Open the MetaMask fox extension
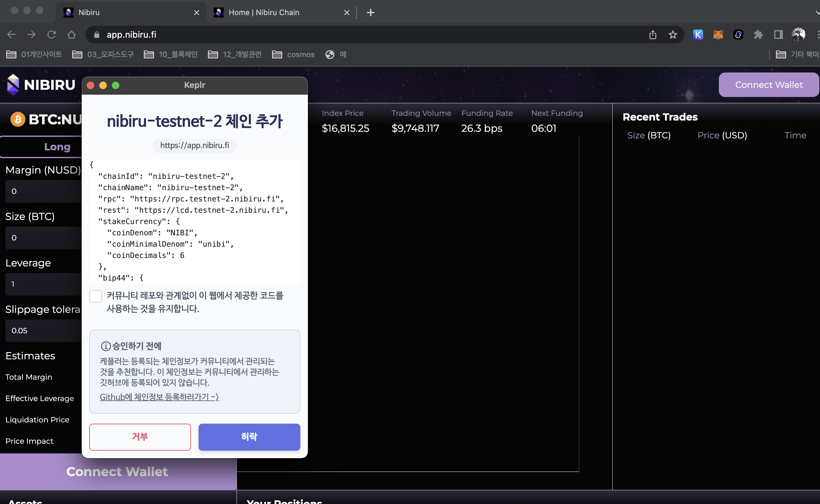The height and width of the screenshot is (504, 820). coord(718,35)
